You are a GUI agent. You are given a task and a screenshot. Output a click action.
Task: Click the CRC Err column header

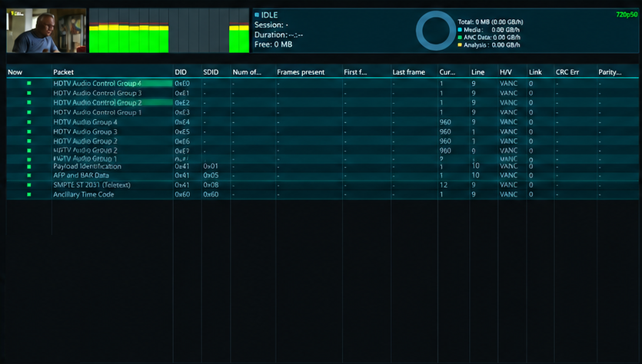click(567, 72)
